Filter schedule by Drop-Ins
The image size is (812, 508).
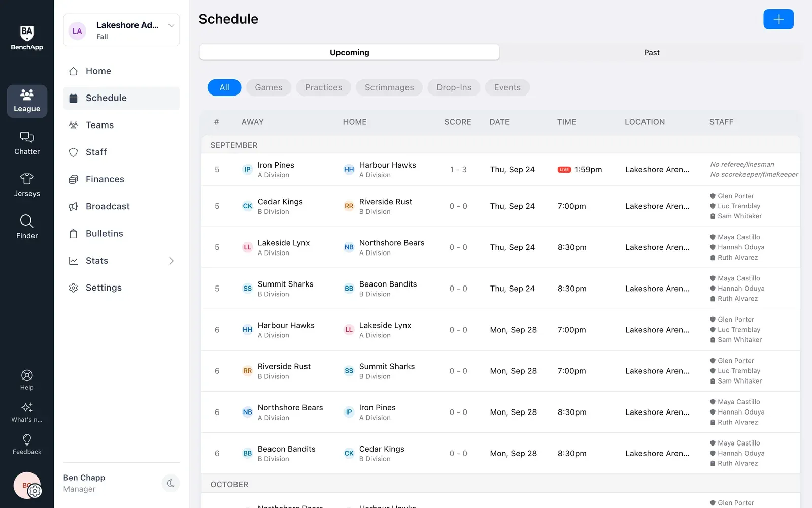click(x=454, y=87)
